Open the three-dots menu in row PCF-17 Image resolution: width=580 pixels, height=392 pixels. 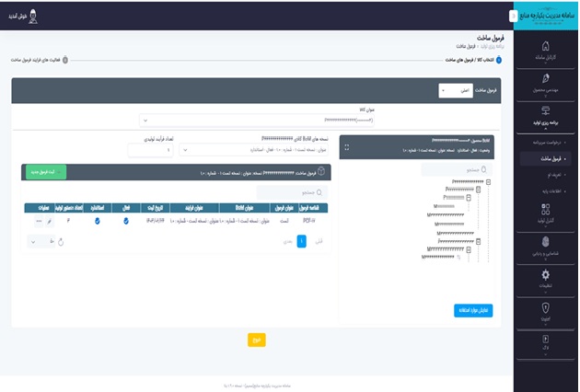click(x=39, y=221)
